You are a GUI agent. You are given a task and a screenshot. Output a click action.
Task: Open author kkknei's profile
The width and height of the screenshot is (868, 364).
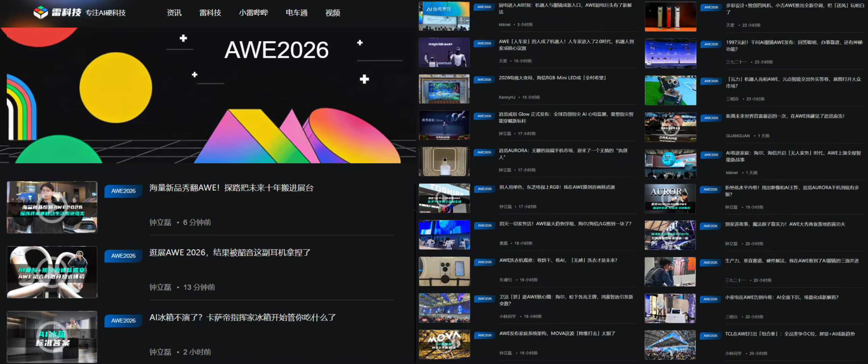504,25
